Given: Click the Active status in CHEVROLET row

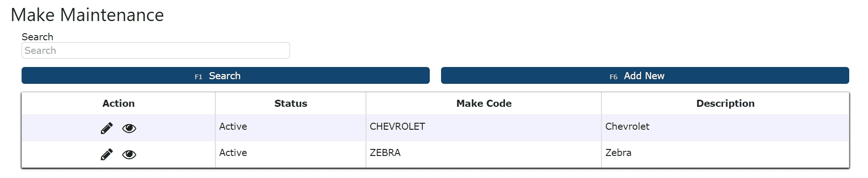Looking at the screenshot, I should (233, 126).
